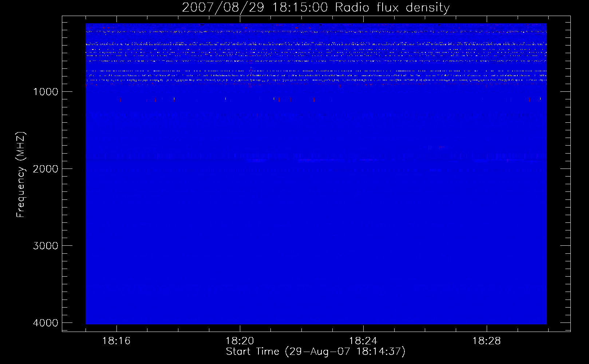
Task: Click the 18:24 time tick label
Action: 363,341
